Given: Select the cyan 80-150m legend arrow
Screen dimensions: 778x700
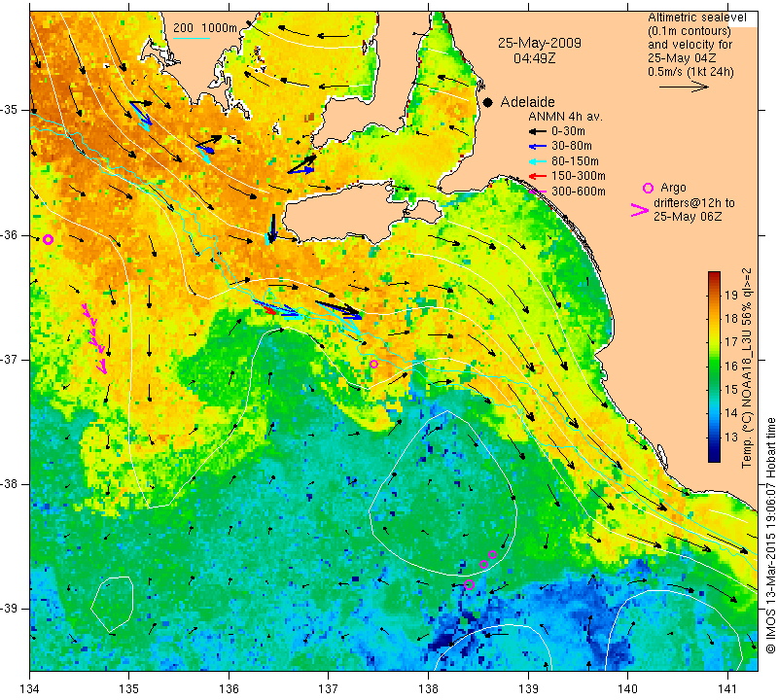Looking at the screenshot, I should click(538, 161).
